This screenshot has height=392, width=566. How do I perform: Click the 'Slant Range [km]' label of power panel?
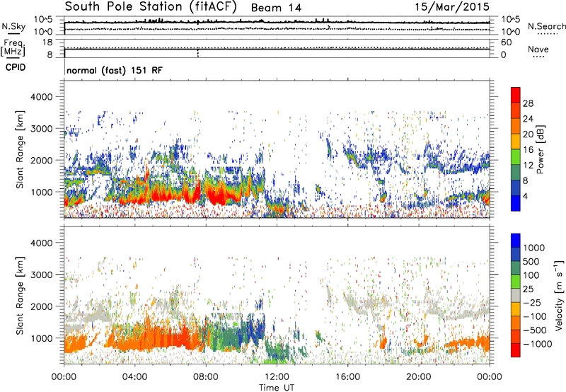coord(21,149)
